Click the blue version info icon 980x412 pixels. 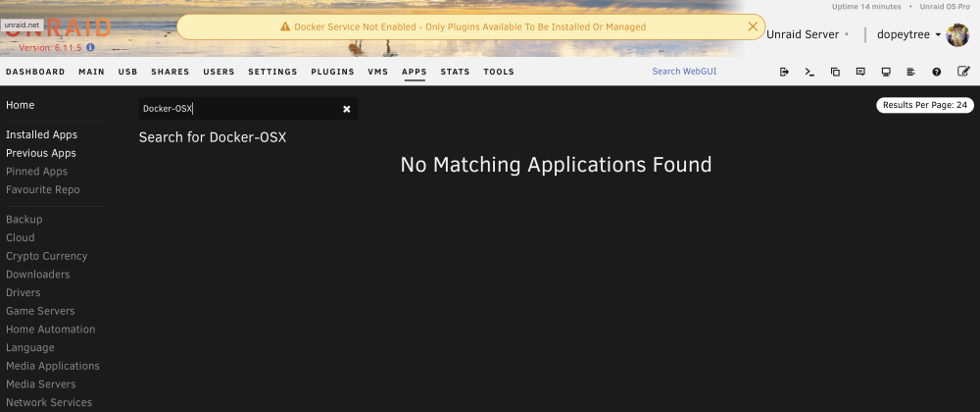pos(90,47)
